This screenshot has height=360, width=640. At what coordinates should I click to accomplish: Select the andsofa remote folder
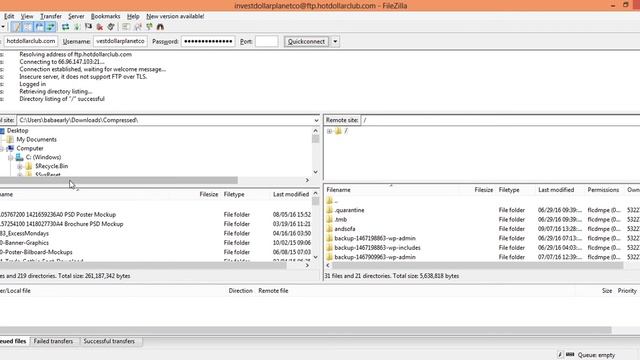pos(345,229)
